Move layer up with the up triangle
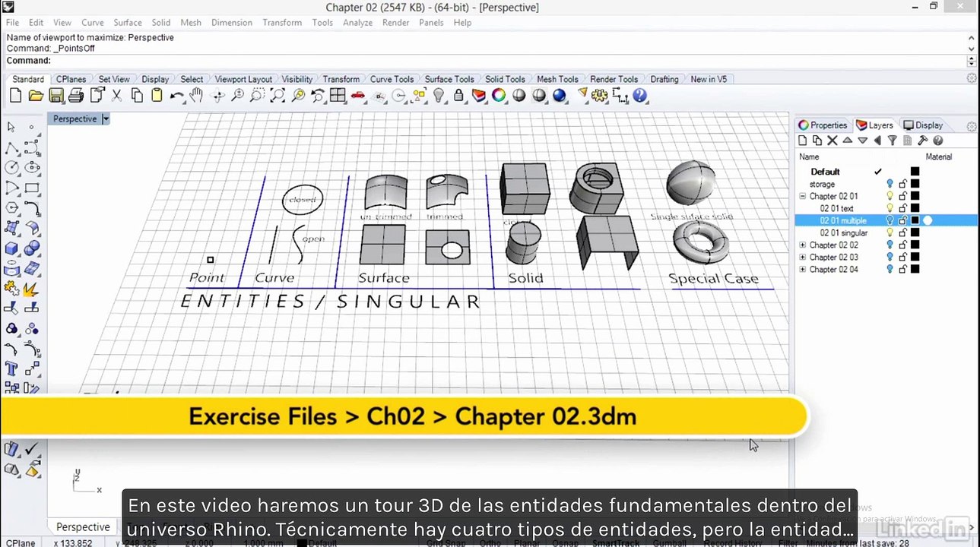980x547 pixels. click(847, 141)
